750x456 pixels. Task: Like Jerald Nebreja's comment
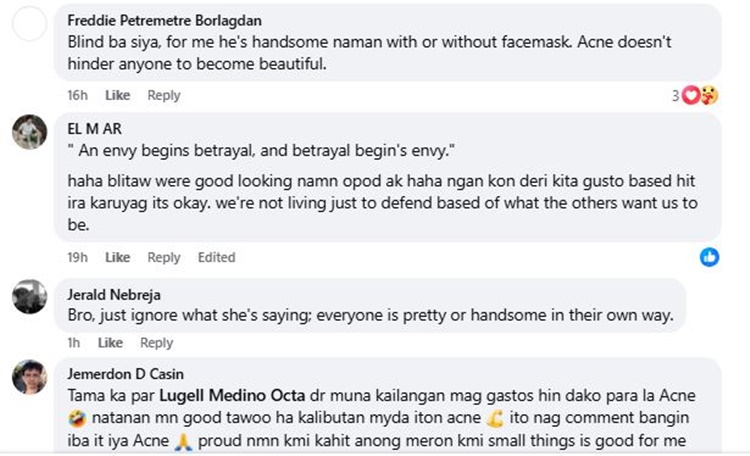(110, 343)
